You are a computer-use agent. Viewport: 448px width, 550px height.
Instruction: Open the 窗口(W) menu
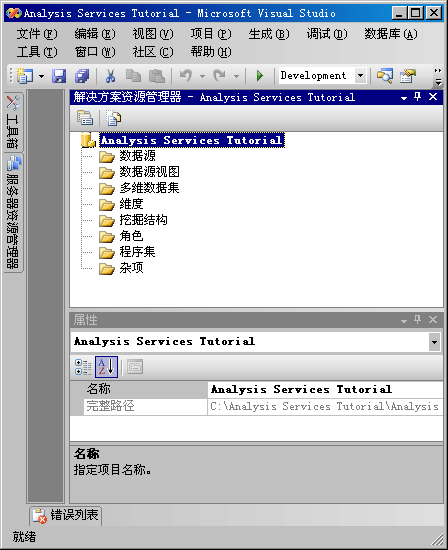pos(95,52)
